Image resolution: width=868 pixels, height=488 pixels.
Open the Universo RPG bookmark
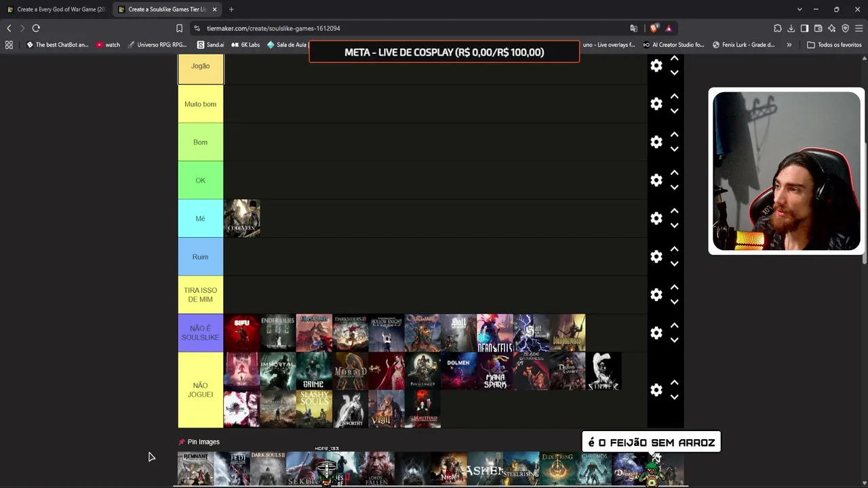click(157, 45)
